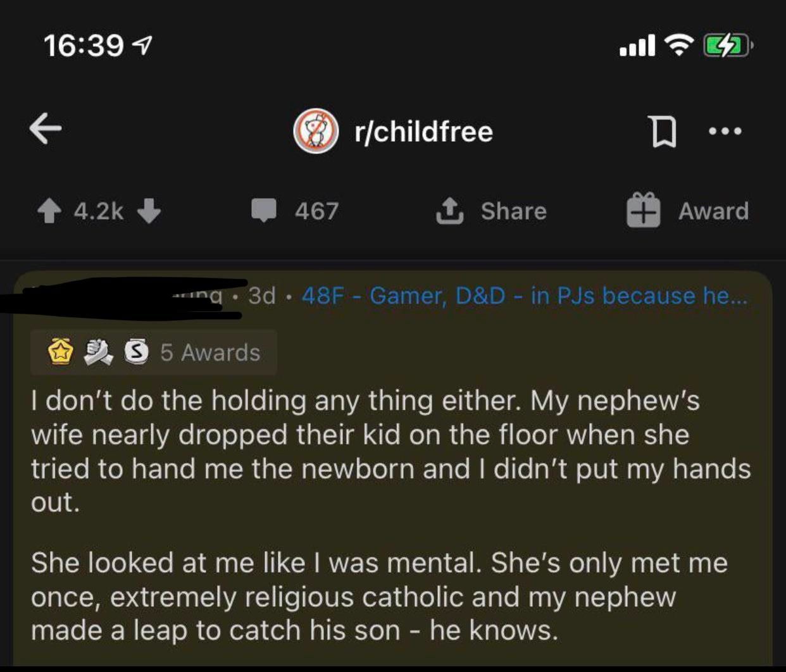The image size is (786, 672).
Task: Tap the back arrow icon
Action: coord(46,128)
